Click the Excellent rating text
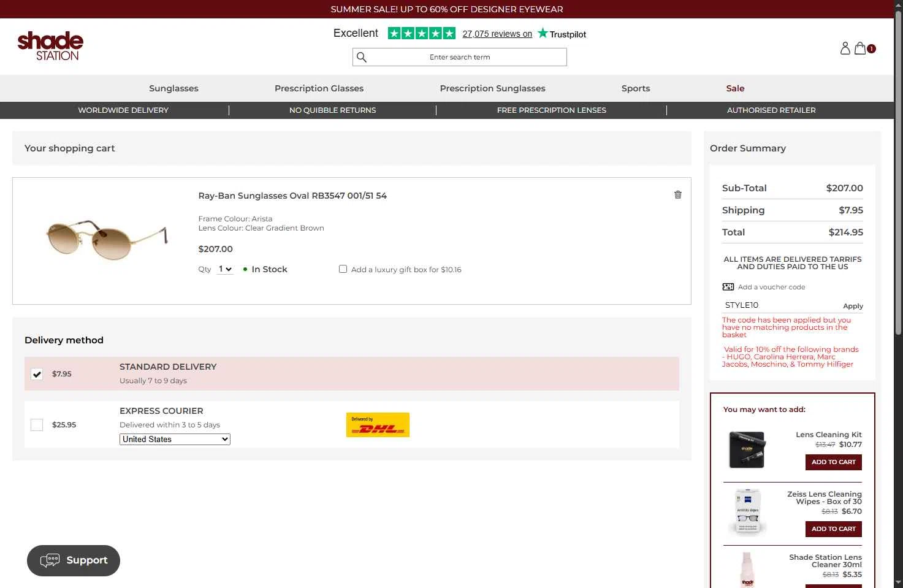 [x=356, y=33]
